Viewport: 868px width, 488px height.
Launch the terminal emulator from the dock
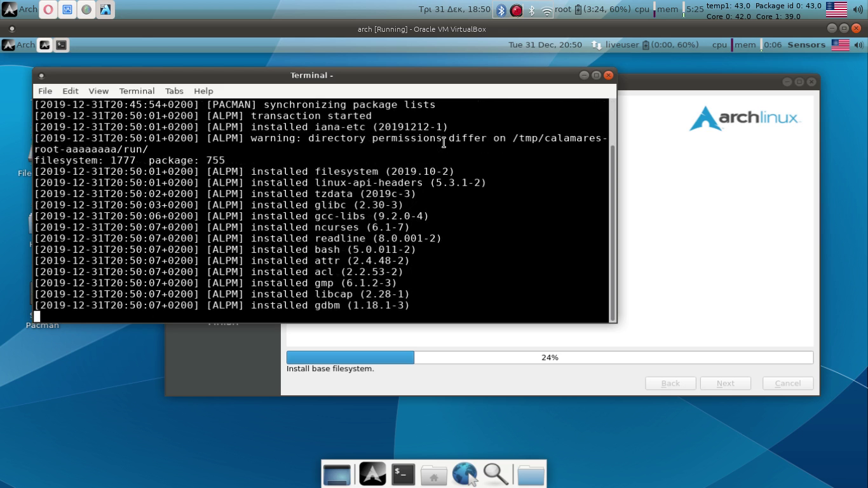[x=402, y=473]
